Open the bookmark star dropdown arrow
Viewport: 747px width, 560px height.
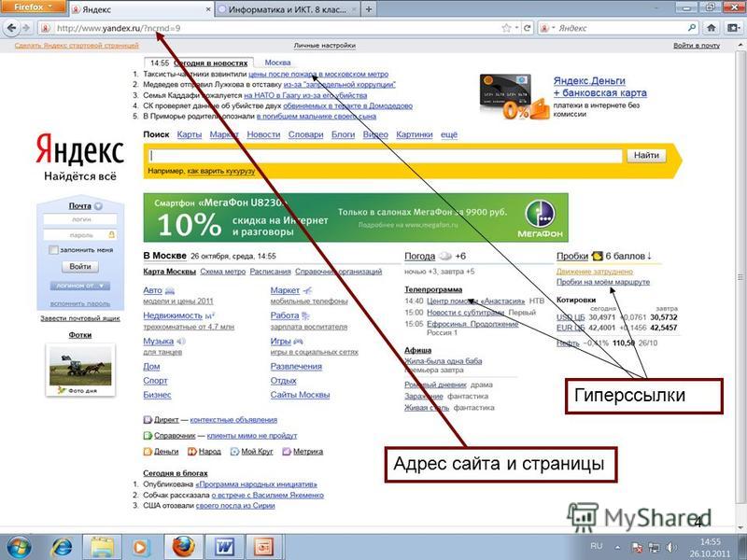tap(516, 28)
